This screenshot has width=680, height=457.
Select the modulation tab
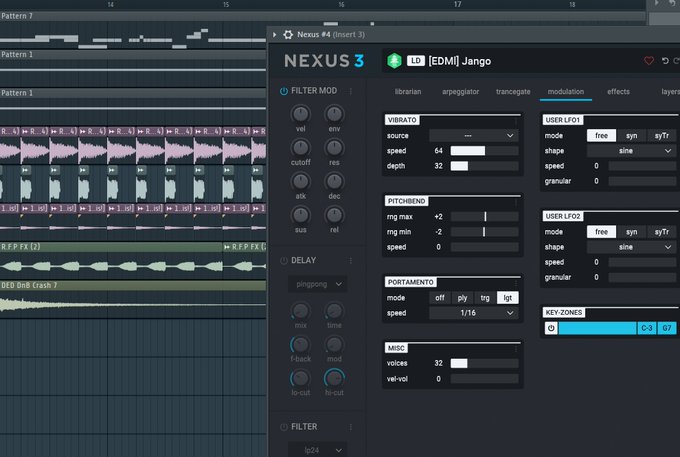point(566,91)
